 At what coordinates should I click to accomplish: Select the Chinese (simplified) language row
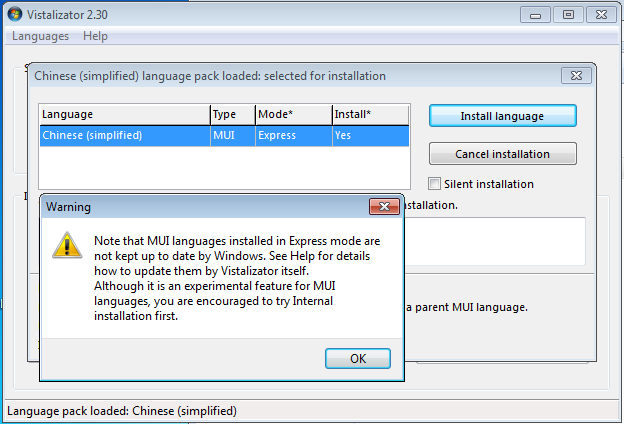click(x=224, y=136)
